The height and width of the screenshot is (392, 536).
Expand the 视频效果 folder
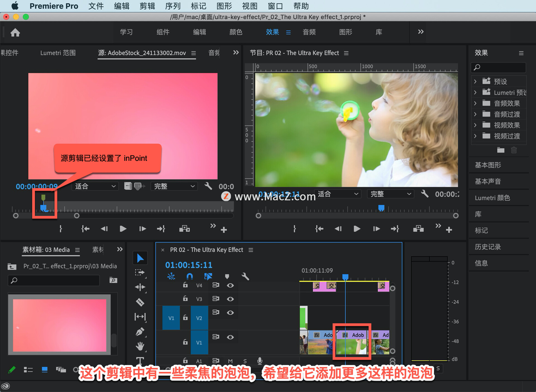click(475, 125)
